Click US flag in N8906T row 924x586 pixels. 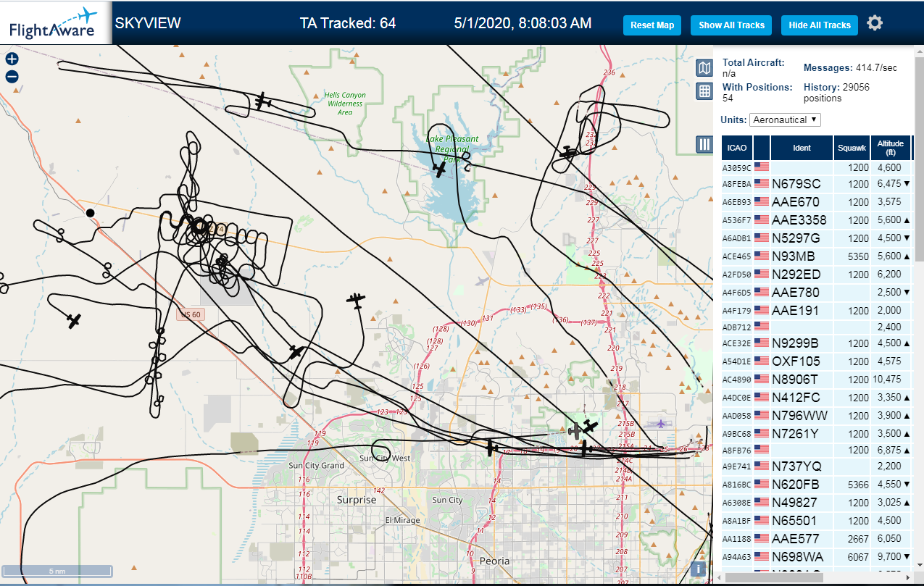pos(762,379)
